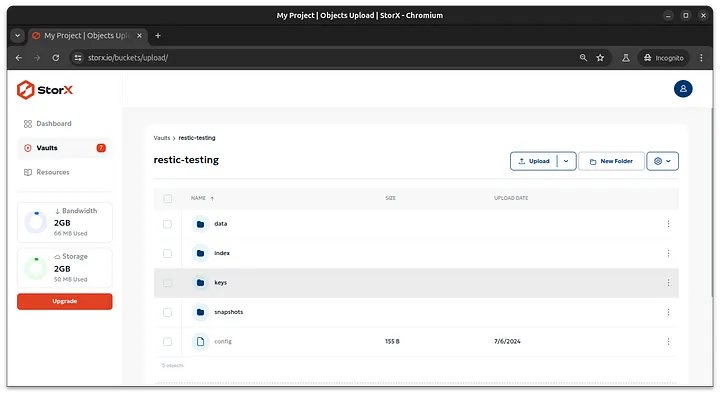Sort by the NAME column header
The width and height of the screenshot is (720, 395).
[202, 198]
